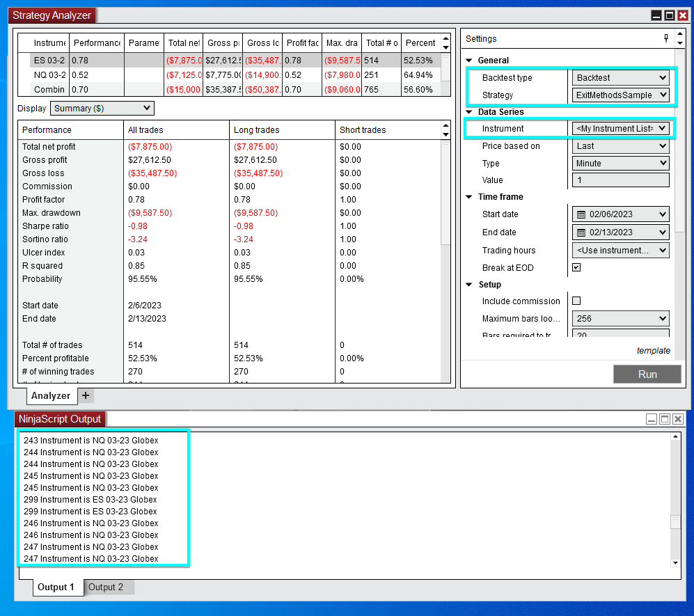
Task: Open the Strategy ExitMethodsSample dropdown
Action: [x=620, y=95]
